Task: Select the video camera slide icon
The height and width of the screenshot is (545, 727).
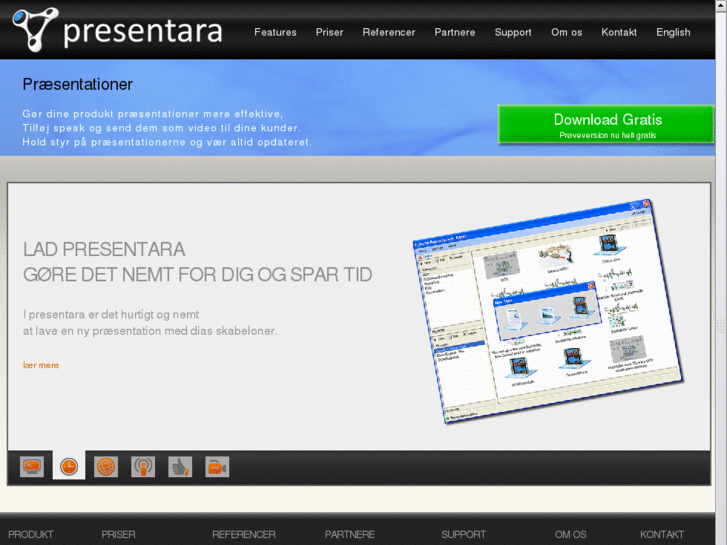Action: 217,466
